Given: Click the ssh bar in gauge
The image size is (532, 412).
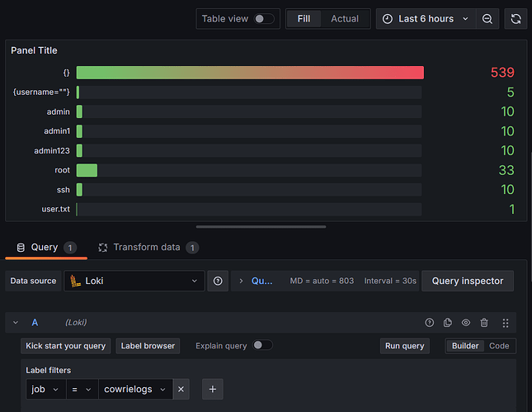Looking at the screenshot, I should [79, 190].
